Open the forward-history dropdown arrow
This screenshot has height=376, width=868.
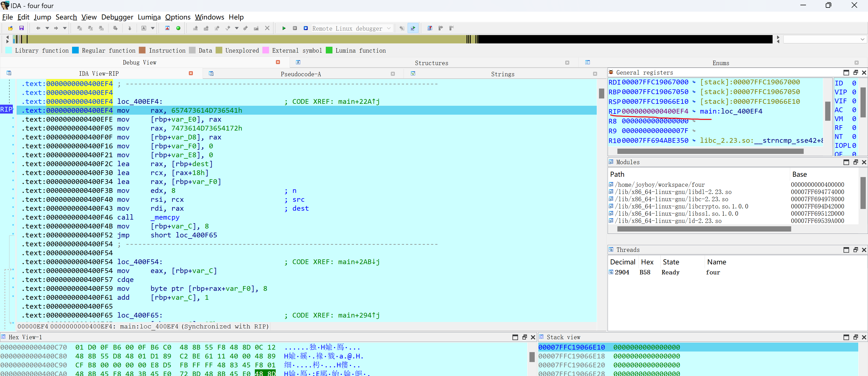tap(65, 28)
